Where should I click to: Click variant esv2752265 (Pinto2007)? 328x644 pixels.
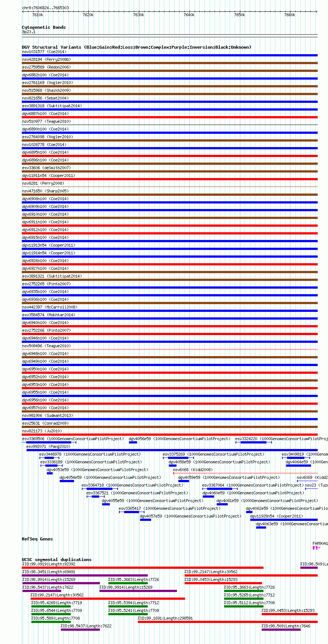(x=46, y=284)
